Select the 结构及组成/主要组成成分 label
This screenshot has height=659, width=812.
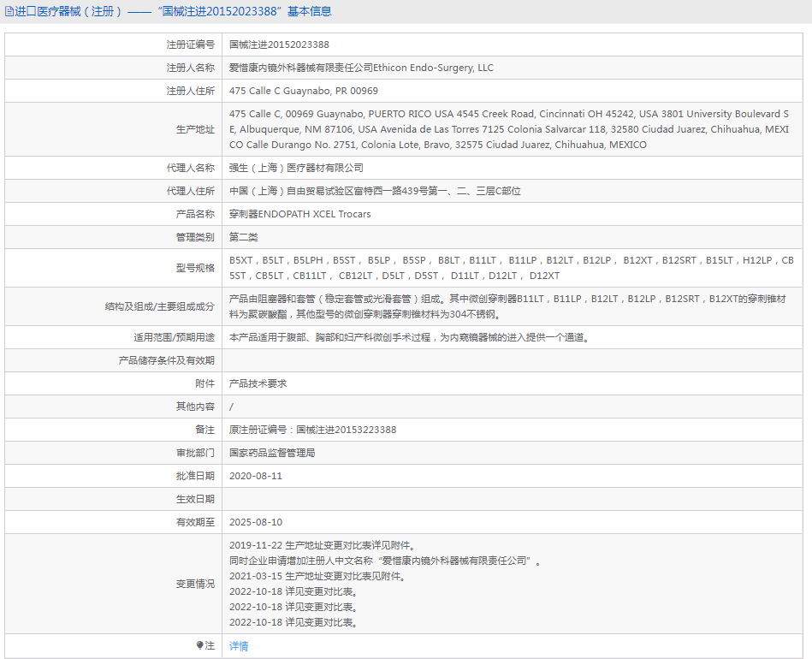coord(160,306)
